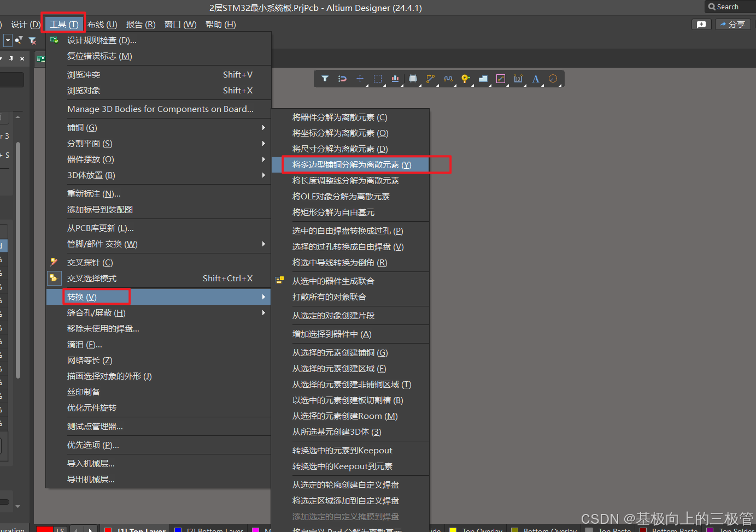Select 从PCB库更新 (L)... entry

[159, 228]
